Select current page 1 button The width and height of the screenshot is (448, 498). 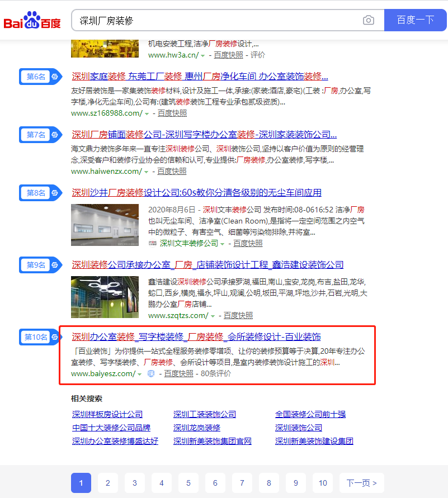81,483
